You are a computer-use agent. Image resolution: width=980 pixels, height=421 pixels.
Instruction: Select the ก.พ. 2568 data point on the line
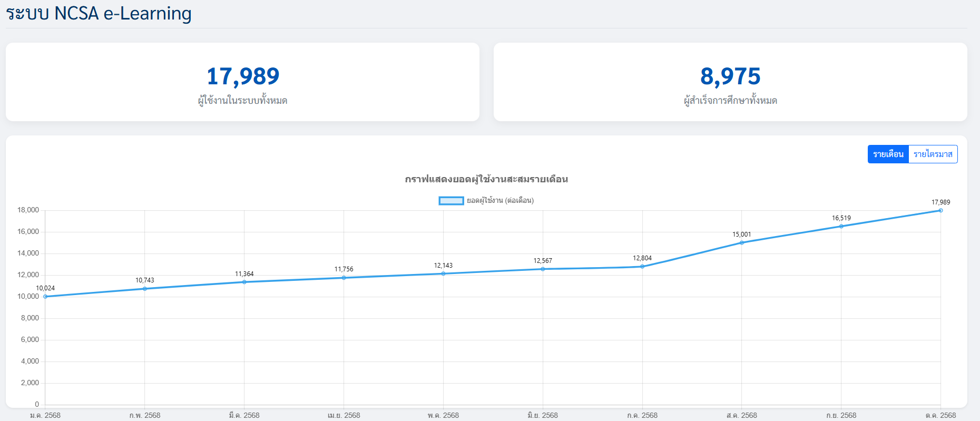point(145,289)
